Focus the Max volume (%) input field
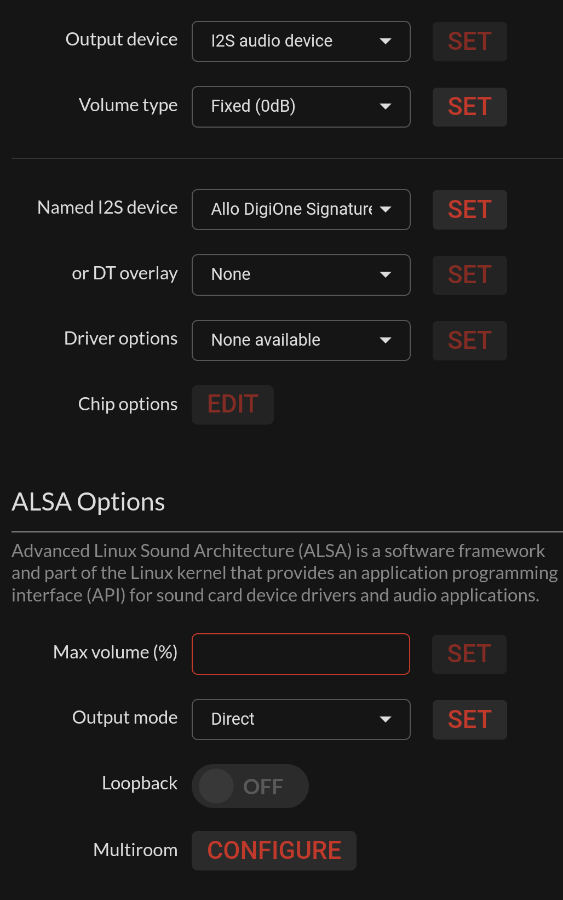563x900 pixels. tap(301, 654)
